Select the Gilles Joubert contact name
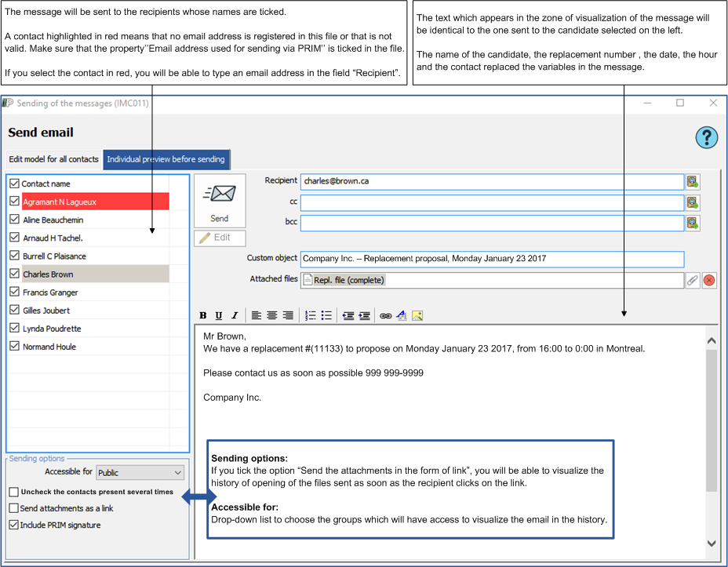 (46, 311)
